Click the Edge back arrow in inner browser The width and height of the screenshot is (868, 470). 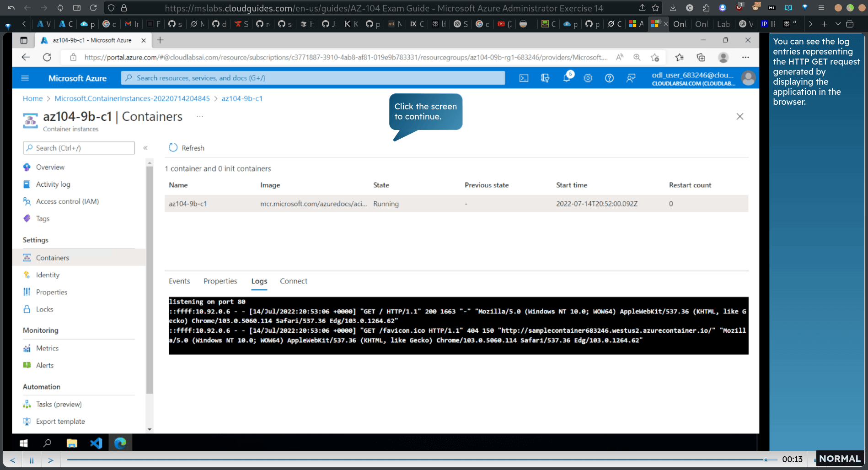tap(26, 57)
